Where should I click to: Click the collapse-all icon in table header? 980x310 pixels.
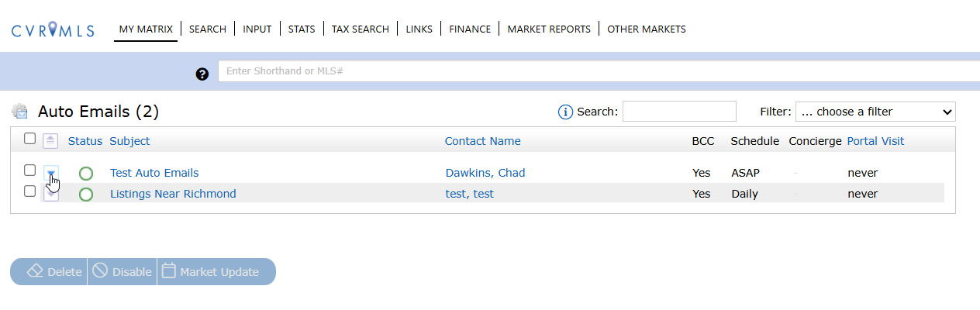[x=50, y=141]
